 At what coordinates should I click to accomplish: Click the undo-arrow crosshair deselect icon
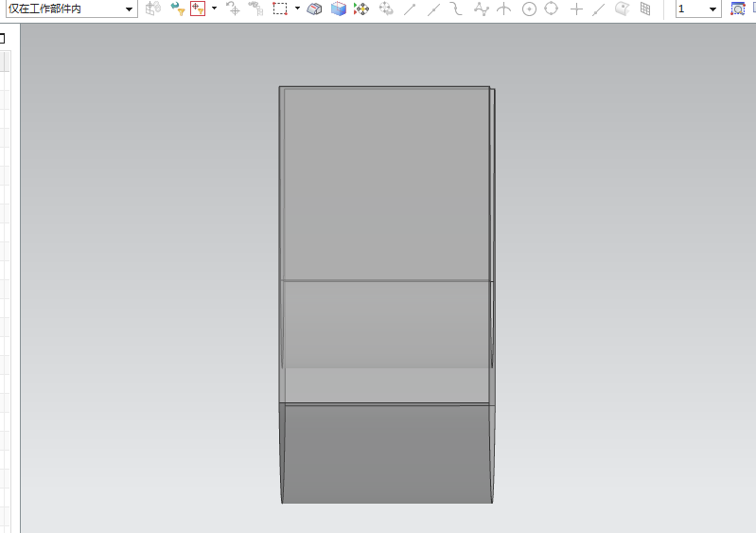234,9
